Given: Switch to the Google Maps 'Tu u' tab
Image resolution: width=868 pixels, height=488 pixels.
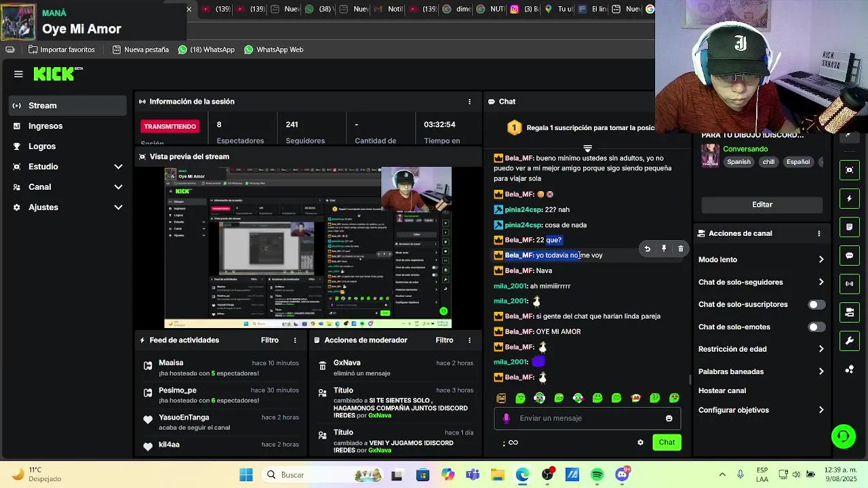Looking at the screenshot, I should pos(559,9).
